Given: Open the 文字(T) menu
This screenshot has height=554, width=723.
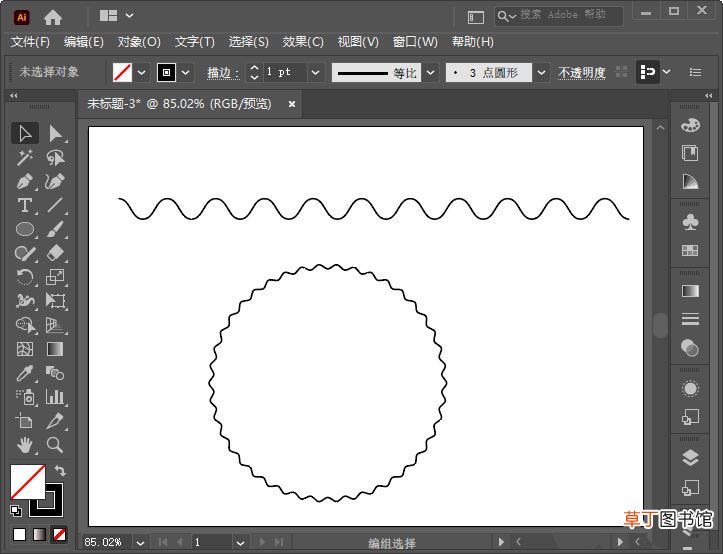Looking at the screenshot, I should click(195, 42).
